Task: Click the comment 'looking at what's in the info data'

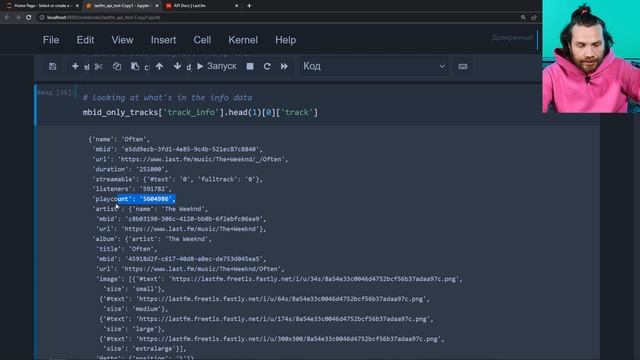Action: [x=167, y=98]
